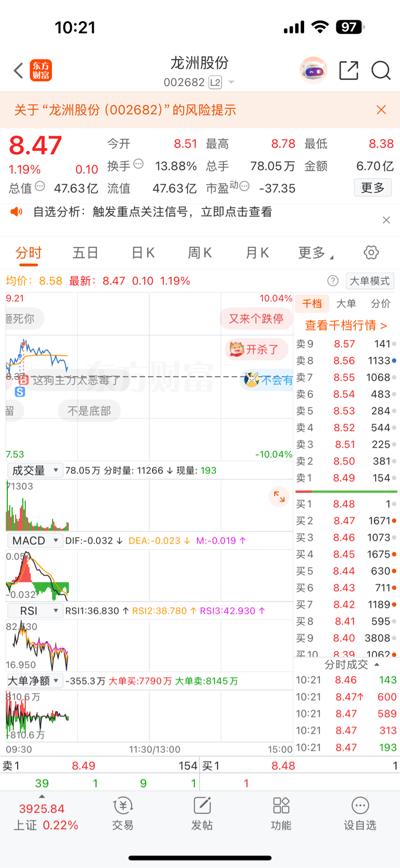
Task: Tap the 换手 info icon
Action: pos(139,164)
